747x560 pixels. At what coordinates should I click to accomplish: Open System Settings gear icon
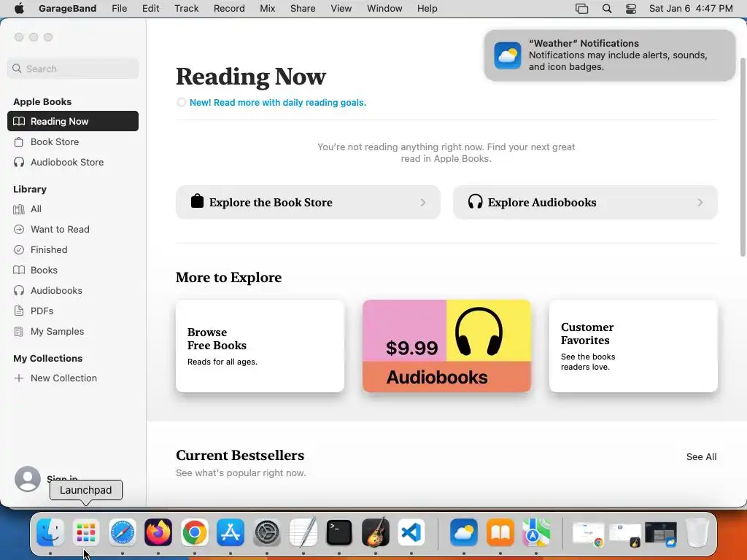(267, 532)
